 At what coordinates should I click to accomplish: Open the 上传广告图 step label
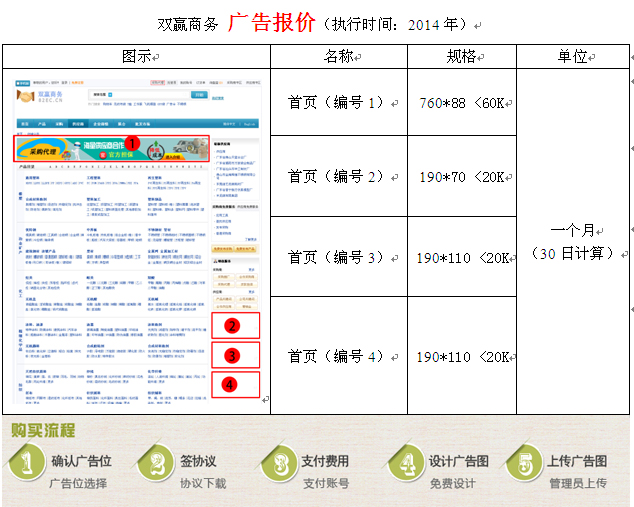(577, 461)
